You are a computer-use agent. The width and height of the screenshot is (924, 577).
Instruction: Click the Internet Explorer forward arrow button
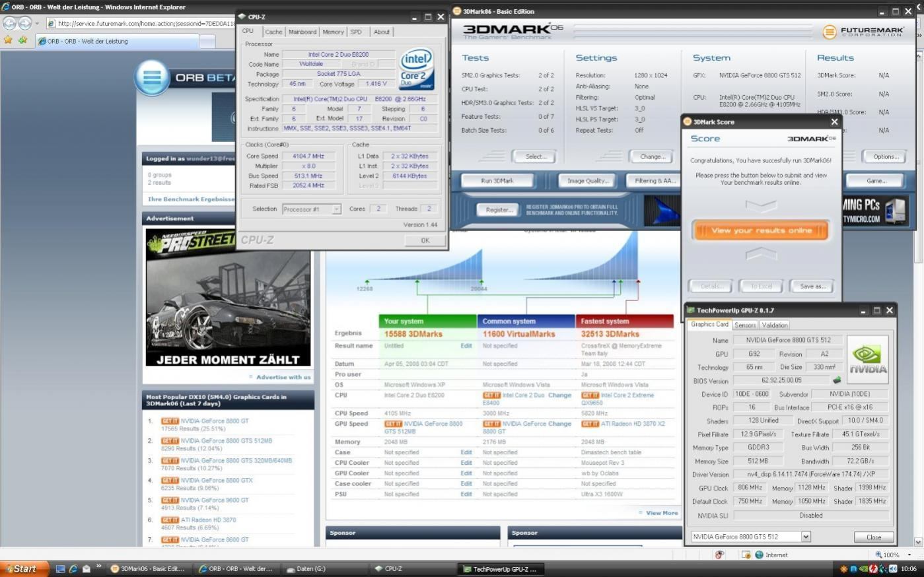[x=25, y=23]
